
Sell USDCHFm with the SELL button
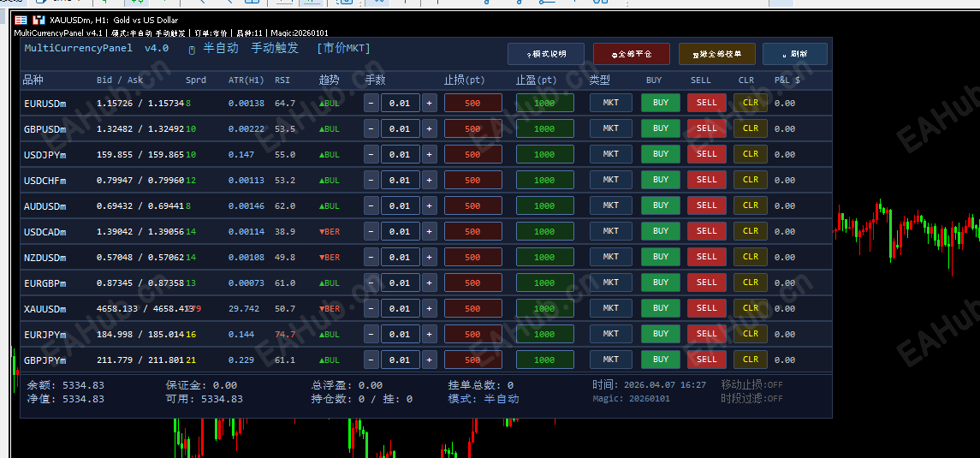coord(707,179)
